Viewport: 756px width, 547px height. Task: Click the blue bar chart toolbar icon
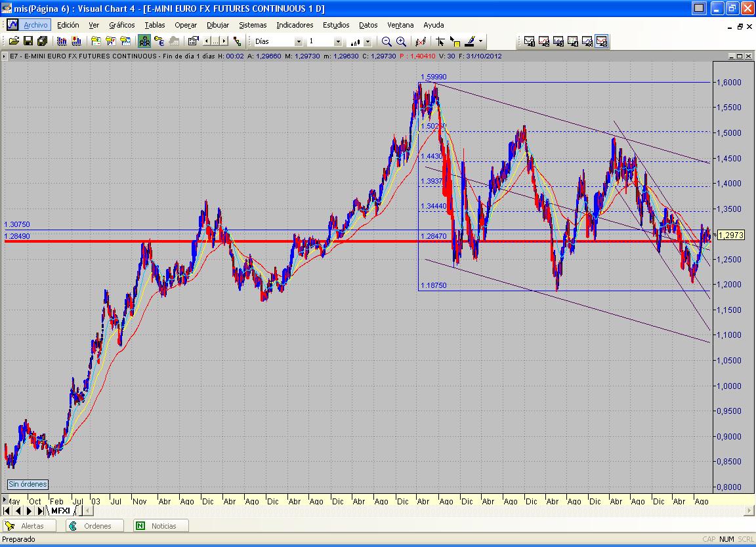point(62,41)
